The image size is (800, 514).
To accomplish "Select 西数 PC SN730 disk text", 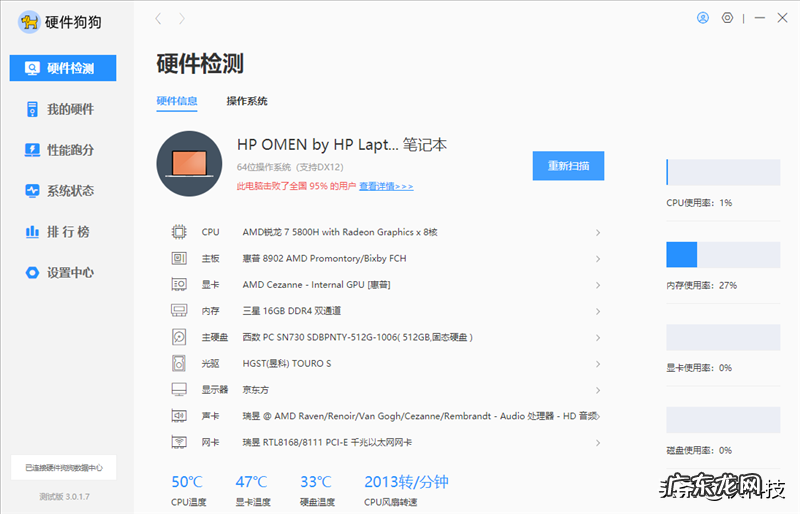I will click(x=358, y=337).
